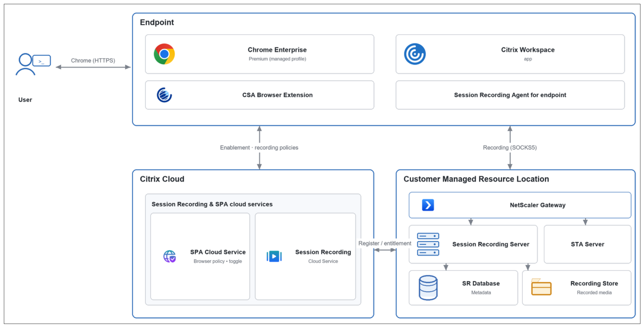Image resolution: width=644 pixels, height=329 pixels.
Task: Click the User person icon
Action: point(33,64)
